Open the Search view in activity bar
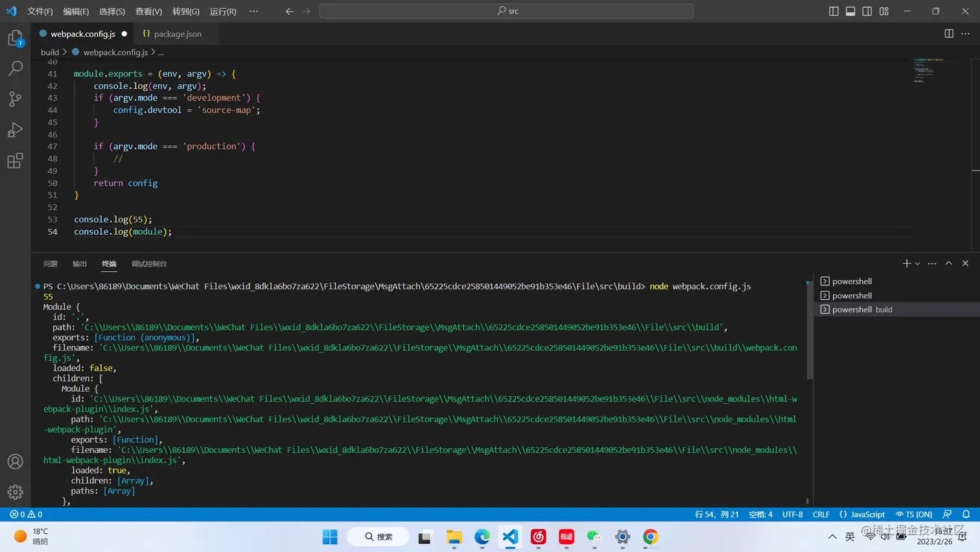Screen dimensions: 980x552 click(16, 68)
